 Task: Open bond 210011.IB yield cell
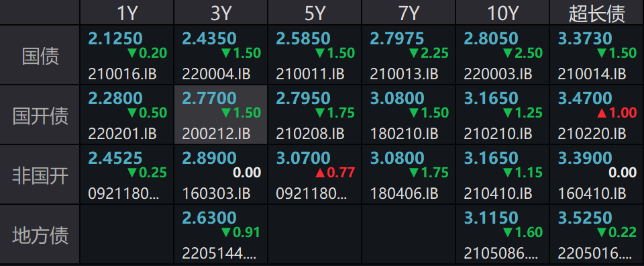coord(315,55)
